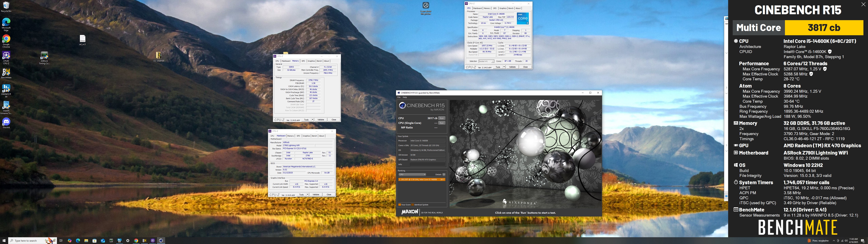The image size is (868, 244).
Task: Click Validate in the top CPU-Z window
Action: click(x=512, y=67)
